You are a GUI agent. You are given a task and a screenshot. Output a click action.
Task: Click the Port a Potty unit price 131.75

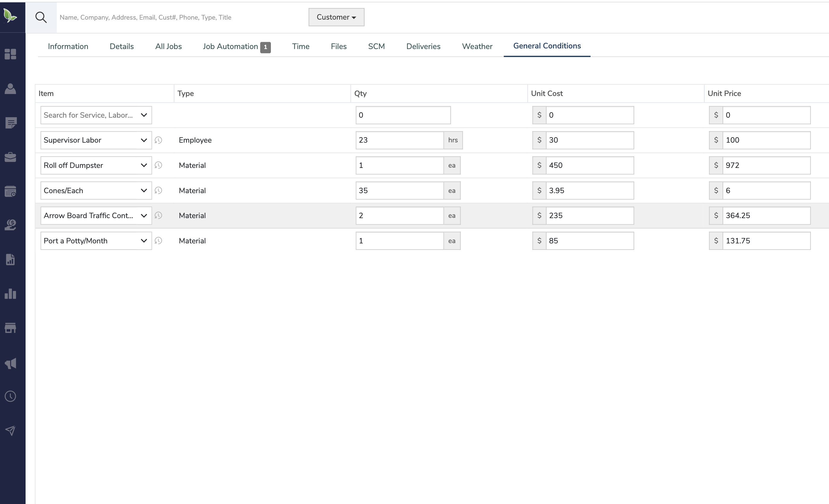click(x=767, y=241)
